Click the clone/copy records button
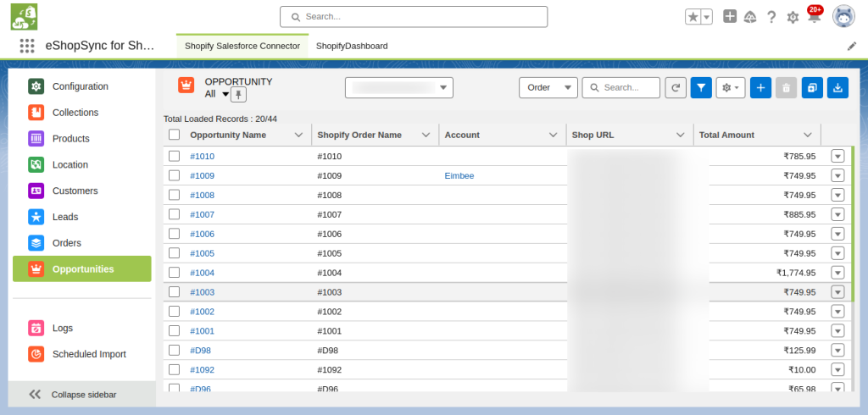 [812, 87]
